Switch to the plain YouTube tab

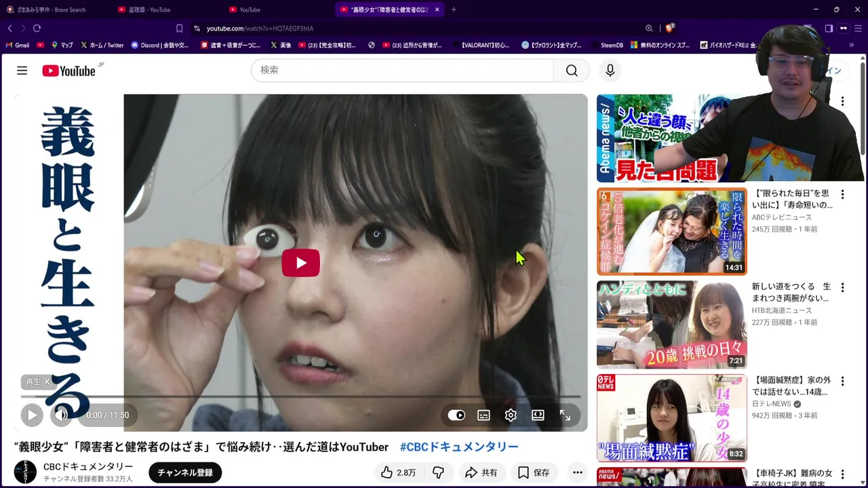pos(250,9)
